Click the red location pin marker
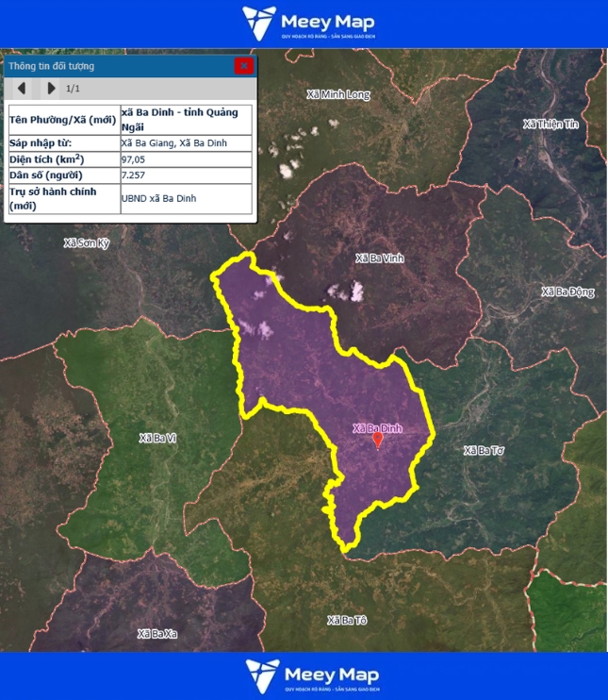 (378, 440)
